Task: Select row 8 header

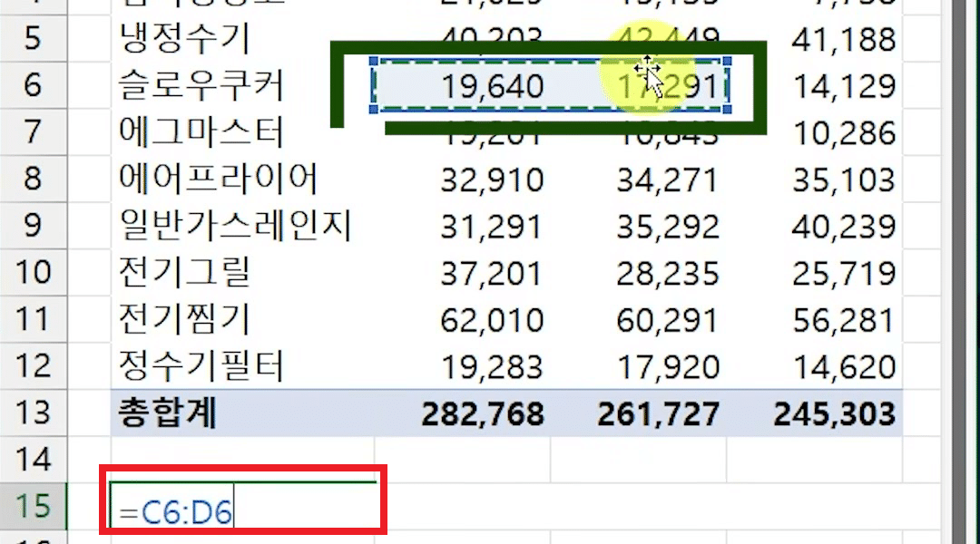Action: [x=34, y=179]
